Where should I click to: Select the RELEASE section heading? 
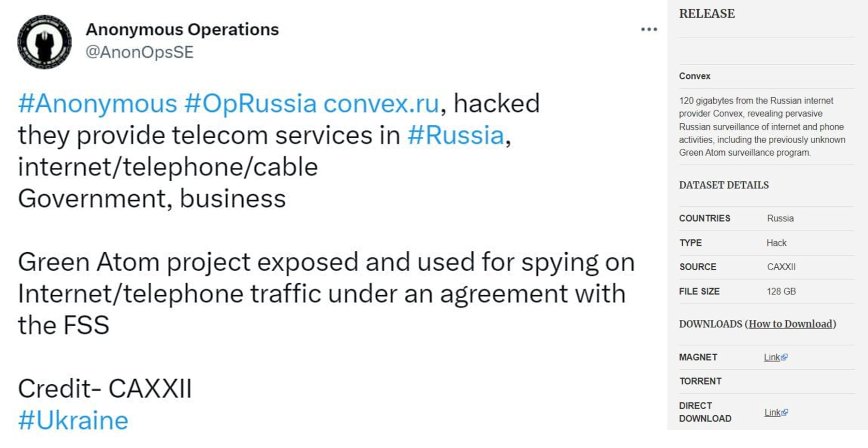[x=706, y=14]
